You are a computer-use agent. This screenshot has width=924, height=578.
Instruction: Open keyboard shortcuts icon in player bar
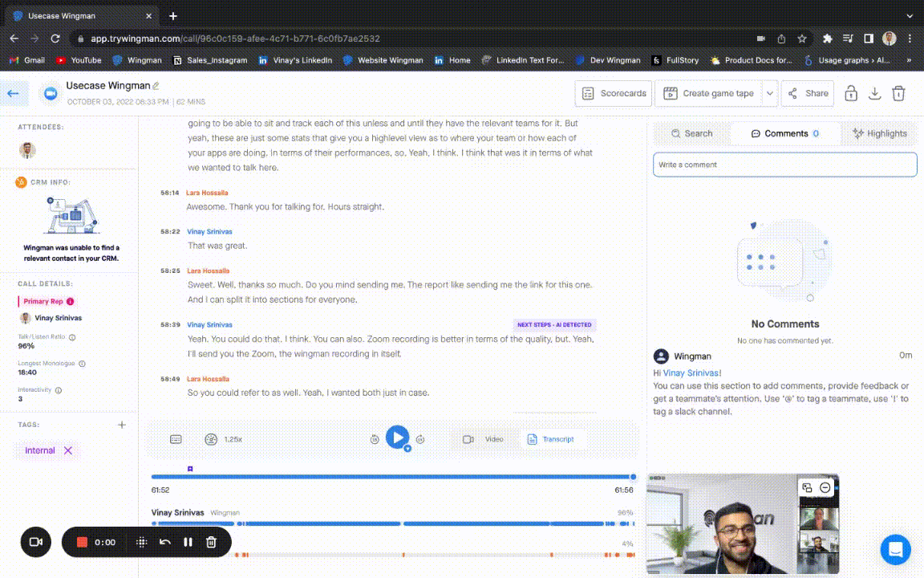[176, 439]
